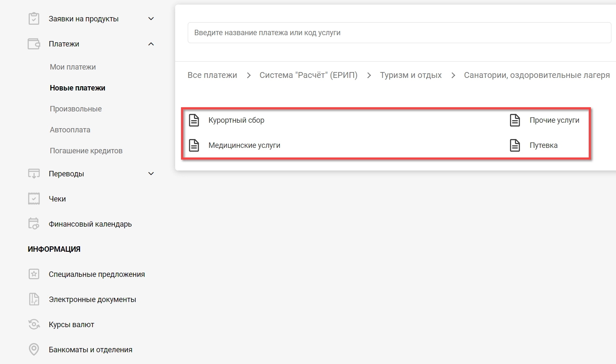616x364 pixels.
Task: Open Финансовый календарь section
Action: [90, 224]
